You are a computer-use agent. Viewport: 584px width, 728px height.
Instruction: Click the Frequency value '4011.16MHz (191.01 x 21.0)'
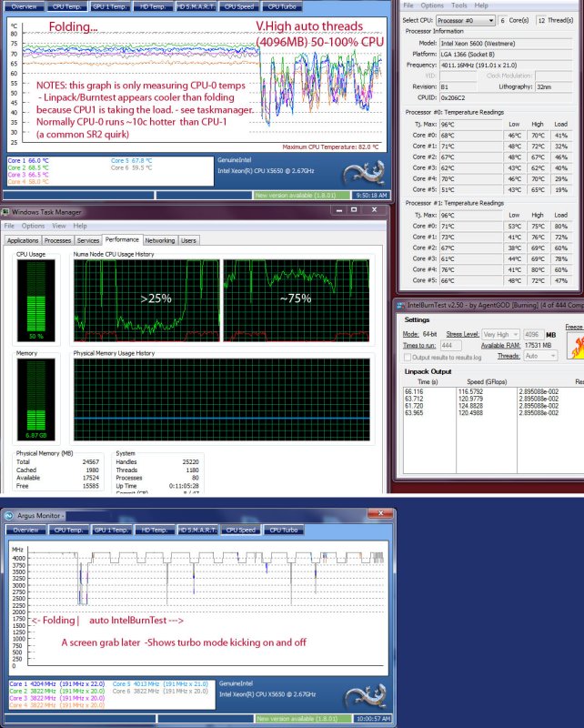506,65
